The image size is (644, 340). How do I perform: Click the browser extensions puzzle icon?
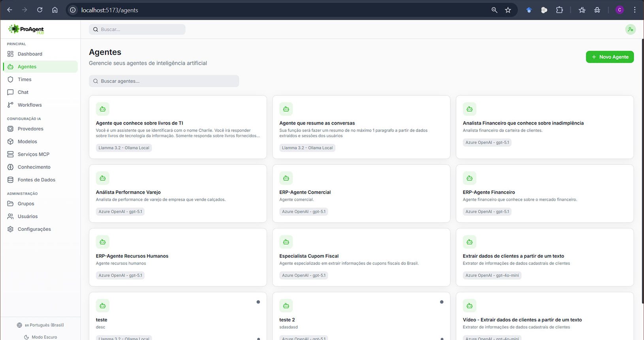559,10
